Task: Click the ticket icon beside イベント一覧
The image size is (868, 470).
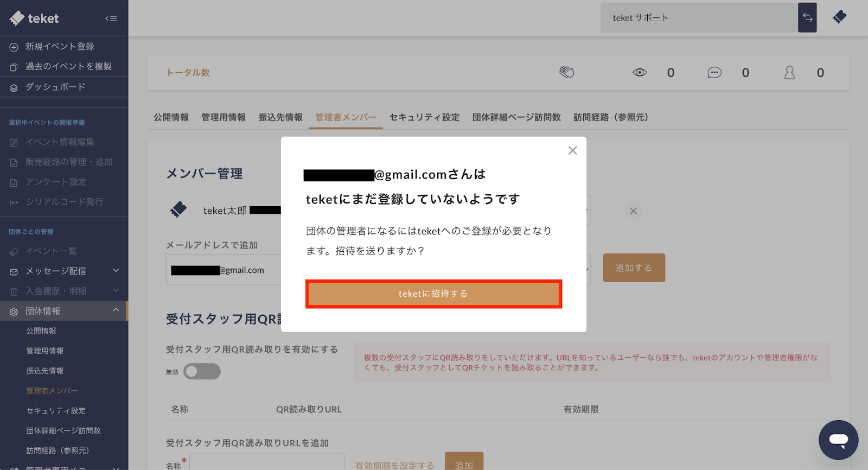Action: [x=14, y=252]
